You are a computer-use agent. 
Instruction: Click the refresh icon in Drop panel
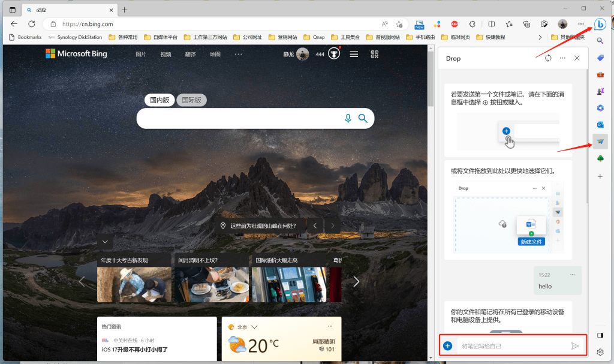548,58
